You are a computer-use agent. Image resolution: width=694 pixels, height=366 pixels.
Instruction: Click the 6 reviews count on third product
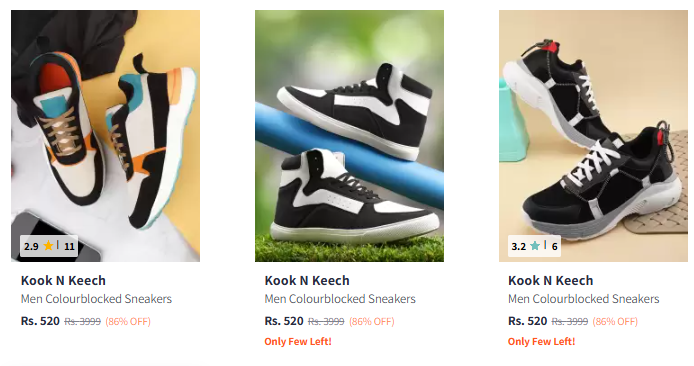(554, 247)
